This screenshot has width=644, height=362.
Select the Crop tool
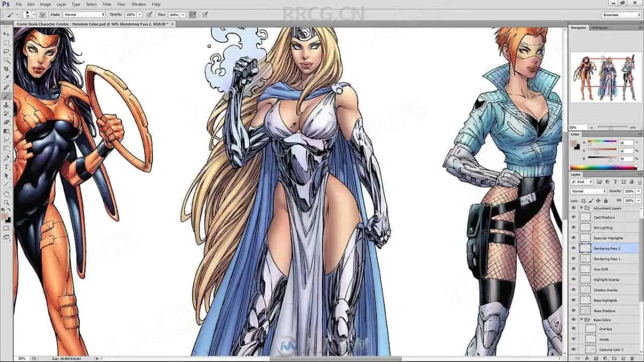6,69
